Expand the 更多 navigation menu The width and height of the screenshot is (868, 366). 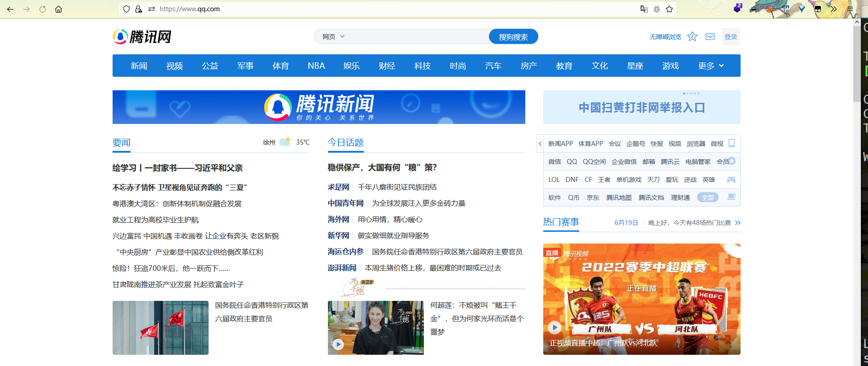(x=711, y=66)
